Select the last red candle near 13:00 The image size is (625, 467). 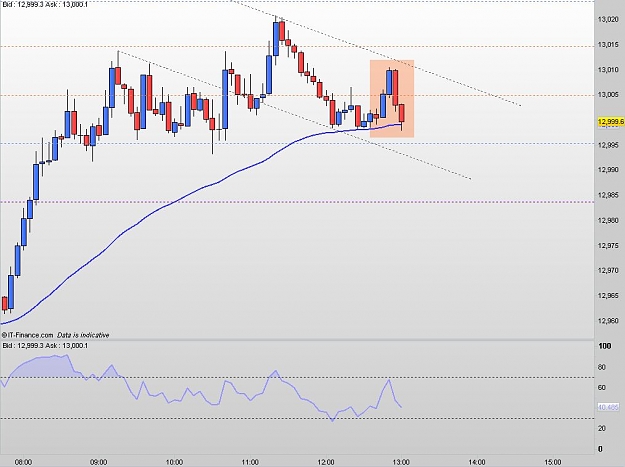(x=402, y=113)
